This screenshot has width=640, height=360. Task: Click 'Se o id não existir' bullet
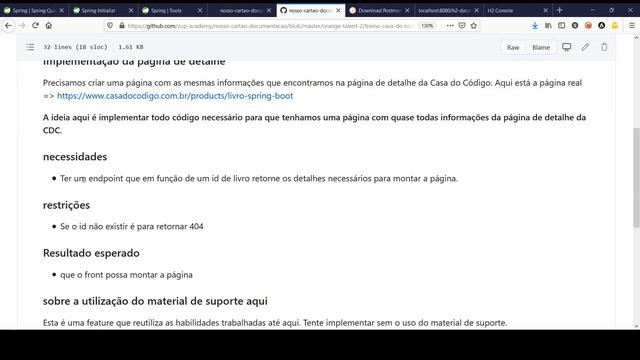pos(131,227)
